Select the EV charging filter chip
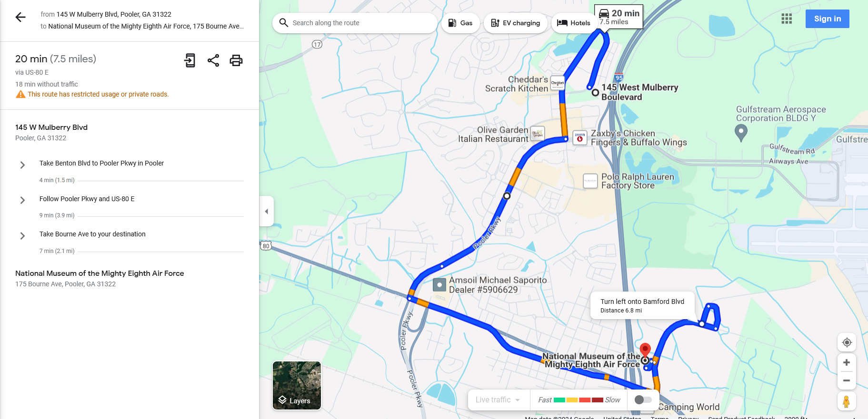868x419 pixels. [x=515, y=23]
